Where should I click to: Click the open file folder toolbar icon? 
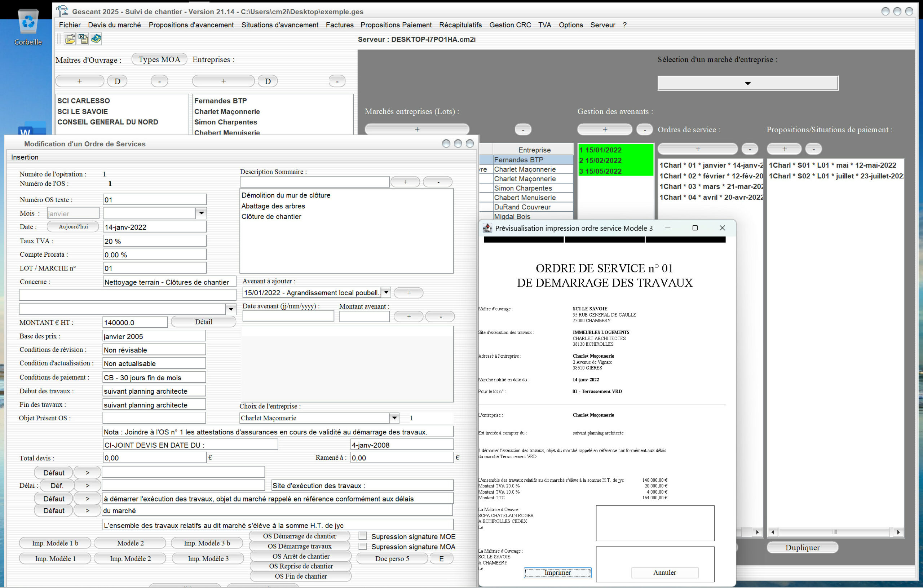coord(70,39)
